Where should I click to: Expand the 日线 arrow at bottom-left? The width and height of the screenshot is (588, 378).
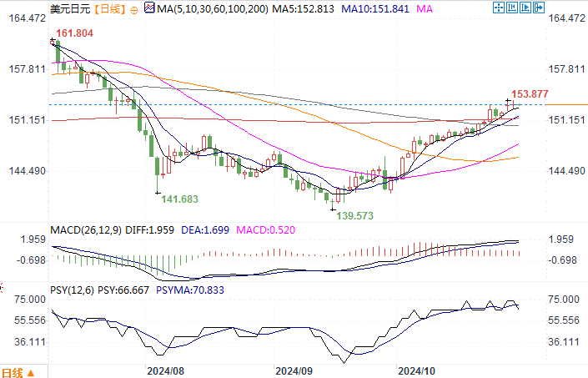click(x=32, y=372)
